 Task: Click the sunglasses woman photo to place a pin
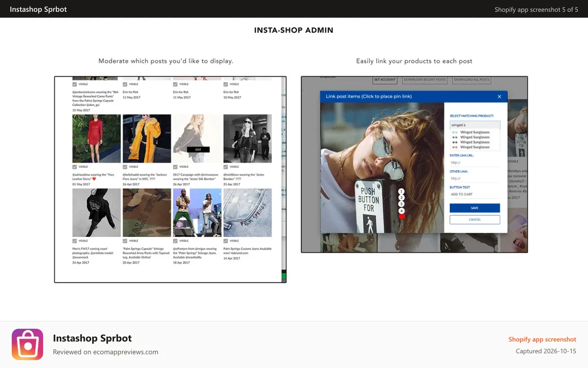(x=382, y=167)
